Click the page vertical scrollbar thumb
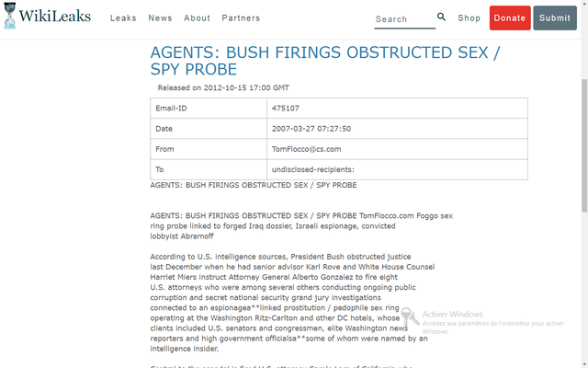The image size is (588, 368). [x=584, y=145]
